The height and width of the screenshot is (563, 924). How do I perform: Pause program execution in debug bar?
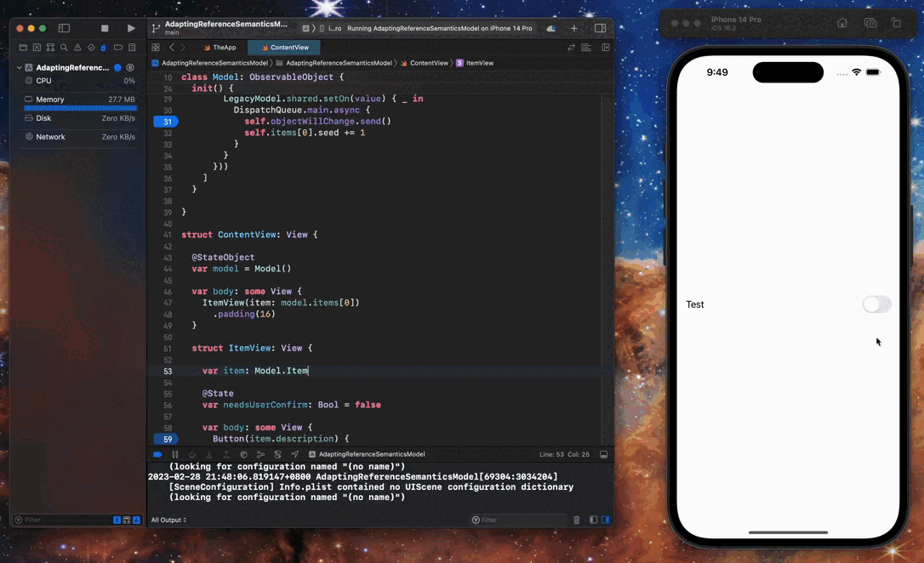pyautogui.click(x=175, y=455)
